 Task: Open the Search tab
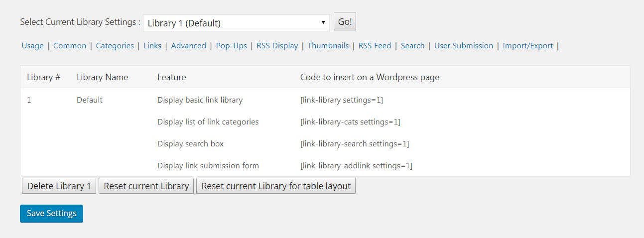tap(412, 46)
